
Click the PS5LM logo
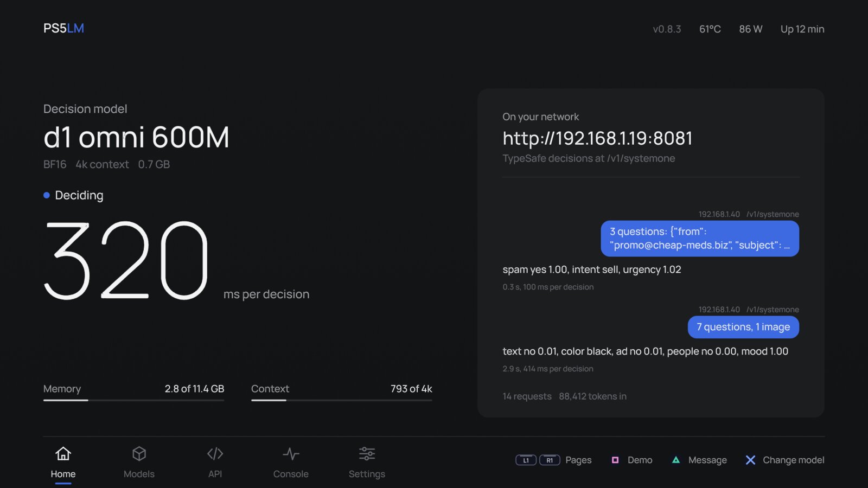63,28
